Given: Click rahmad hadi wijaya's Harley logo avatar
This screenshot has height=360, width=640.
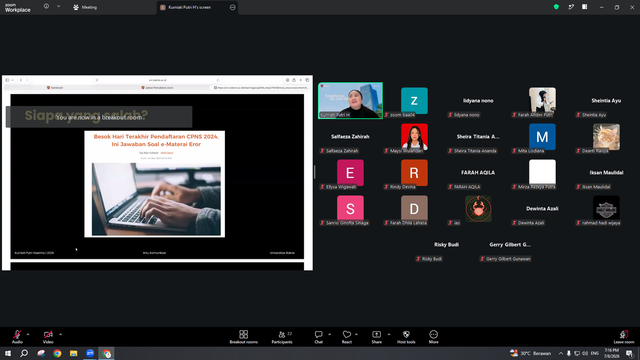Looking at the screenshot, I should click(x=606, y=209).
